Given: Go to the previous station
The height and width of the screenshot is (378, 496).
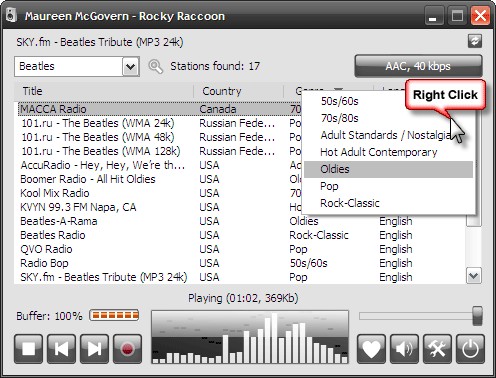Looking at the screenshot, I should 61,349.
